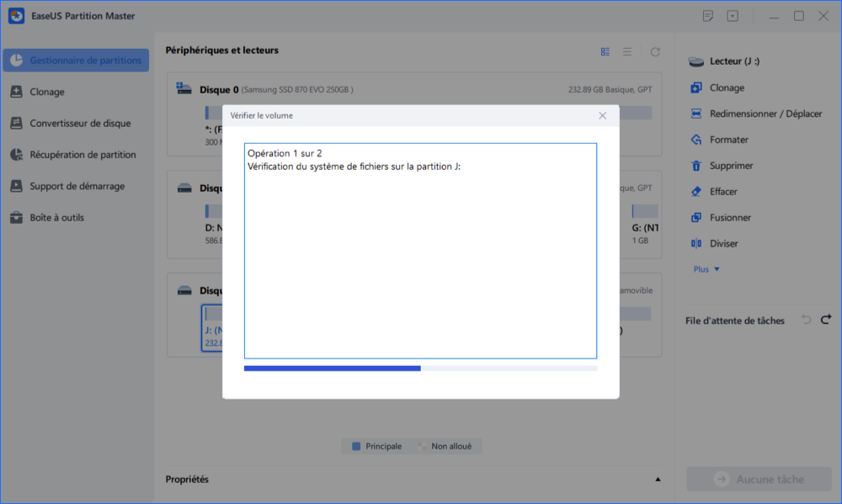This screenshot has width=842, height=504.
Task: Click the Fusionner merge icon
Action: pyautogui.click(x=696, y=217)
